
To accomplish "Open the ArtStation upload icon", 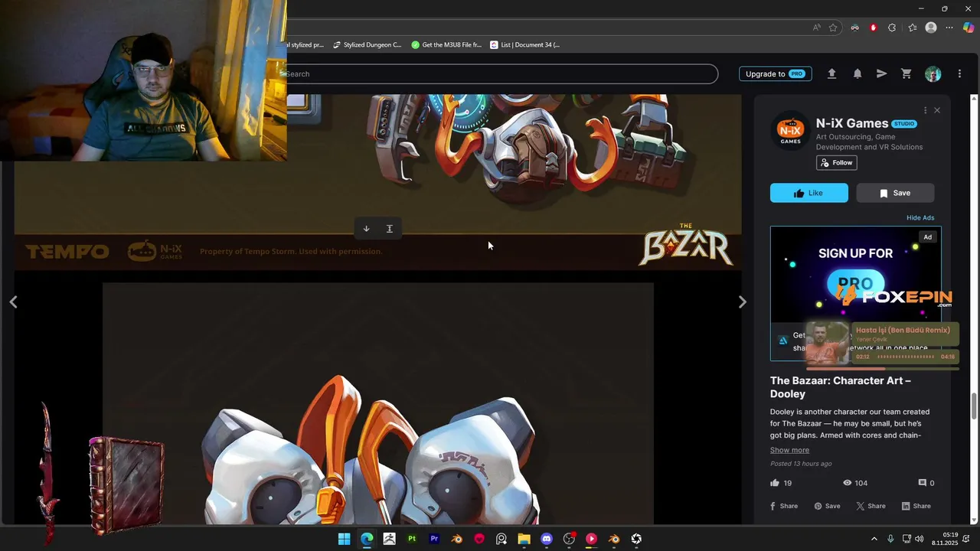I will click(831, 73).
